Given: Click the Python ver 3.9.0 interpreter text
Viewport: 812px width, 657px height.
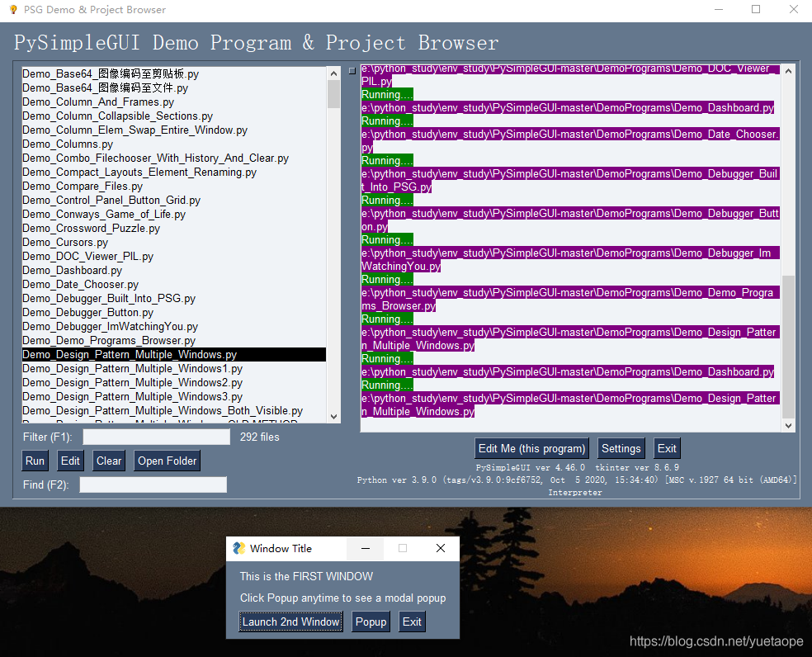Looking at the screenshot, I should point(577,485).
